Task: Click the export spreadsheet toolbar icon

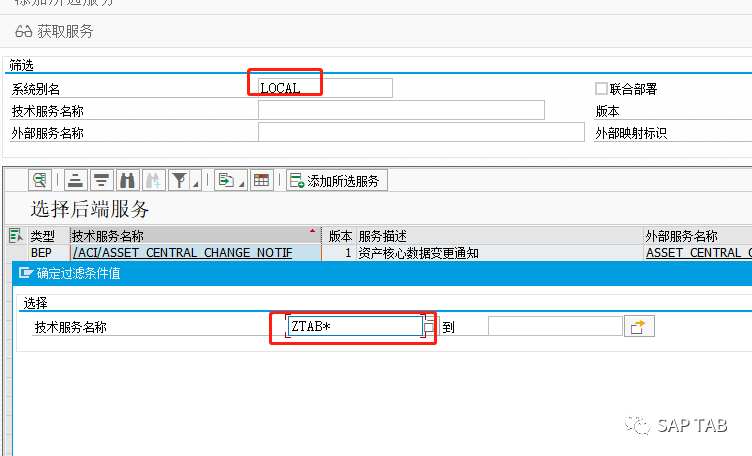Action: pyautogui.click(x=225, y=181)
